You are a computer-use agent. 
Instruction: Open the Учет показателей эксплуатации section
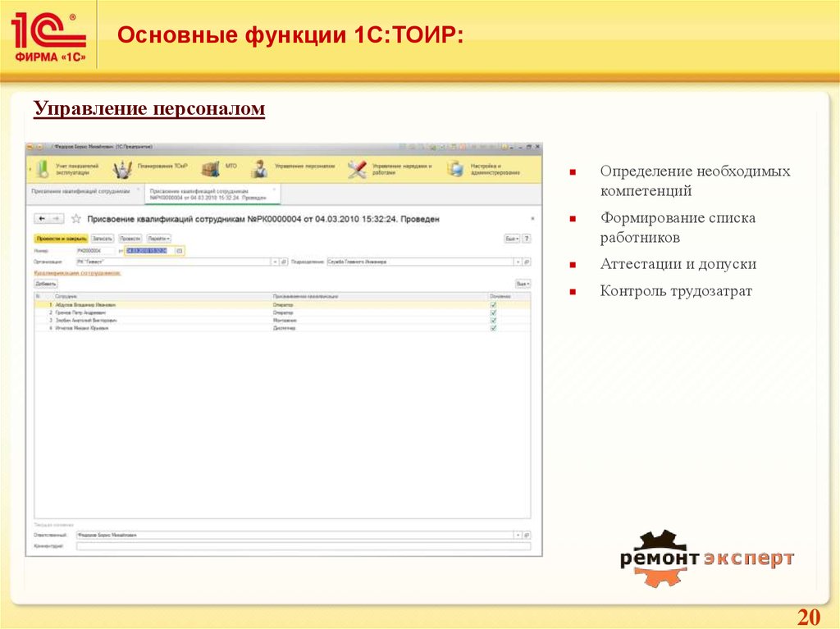point(67,169)
